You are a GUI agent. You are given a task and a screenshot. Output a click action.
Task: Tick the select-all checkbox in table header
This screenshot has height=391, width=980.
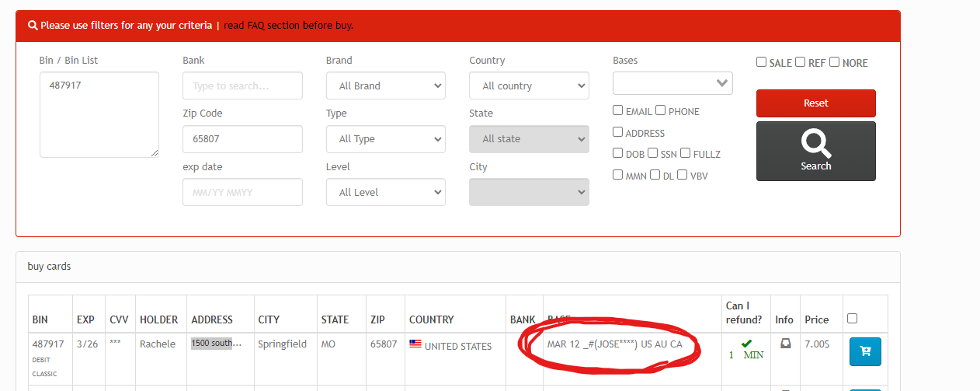click(853, 318)
